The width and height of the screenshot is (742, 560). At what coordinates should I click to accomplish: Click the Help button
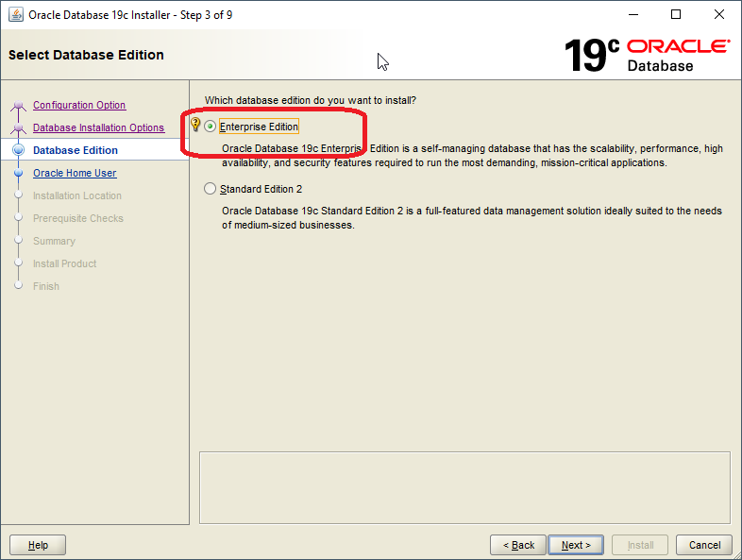click(x=38, y=545)
